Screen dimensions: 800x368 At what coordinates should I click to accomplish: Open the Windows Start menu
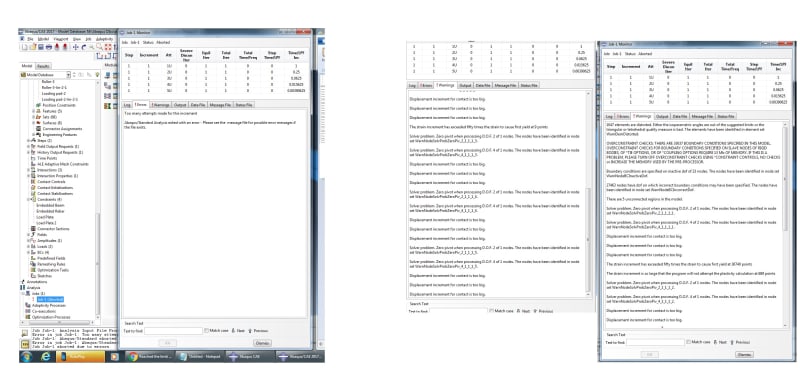click(x=27, y=356)
